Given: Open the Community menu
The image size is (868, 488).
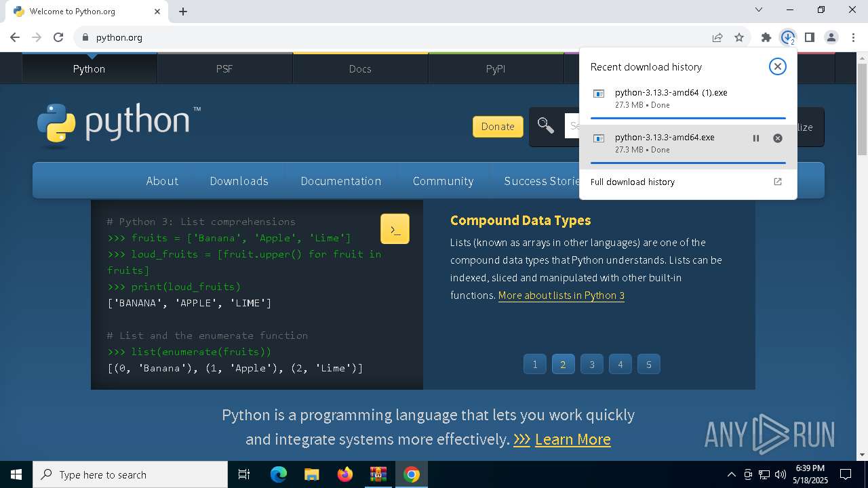Looking at the screenshot, I should coord(443,181).
